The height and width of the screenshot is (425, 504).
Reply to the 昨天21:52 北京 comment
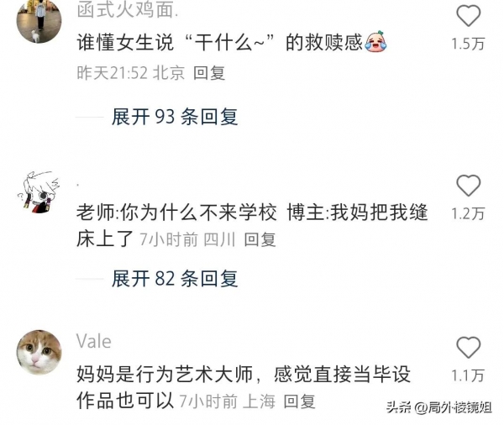[x=209, y=73]
